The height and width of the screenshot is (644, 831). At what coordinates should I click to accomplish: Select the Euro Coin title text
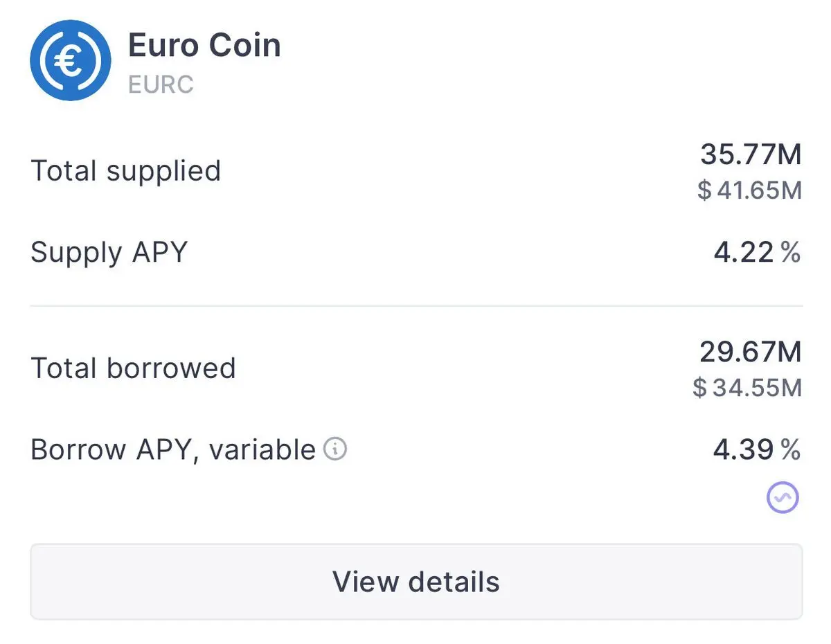[x=204, y=46]
